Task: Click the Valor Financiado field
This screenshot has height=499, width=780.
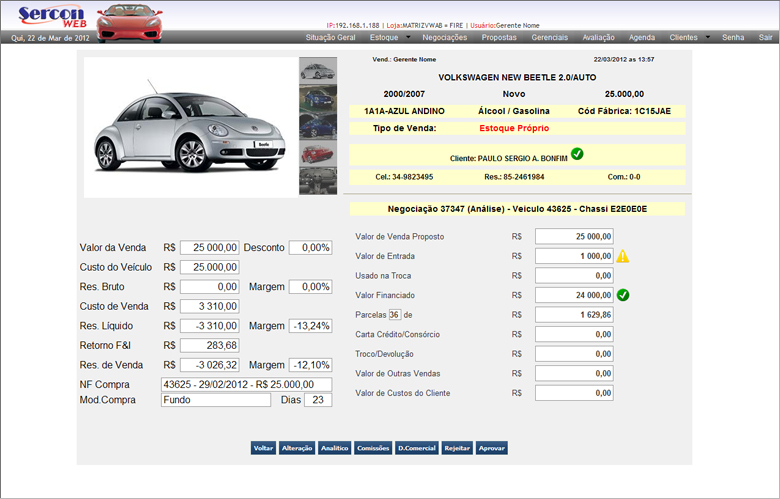Action: (x=574, y=295)
